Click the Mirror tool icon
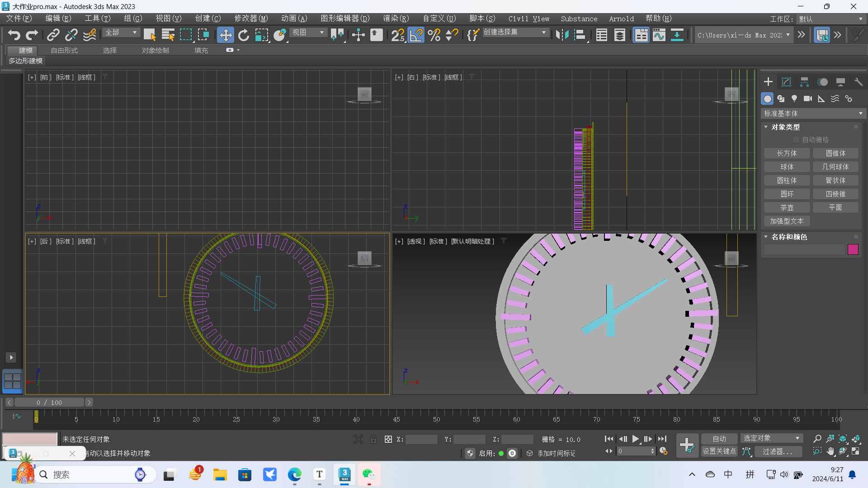868x488 pixels. 562,35
